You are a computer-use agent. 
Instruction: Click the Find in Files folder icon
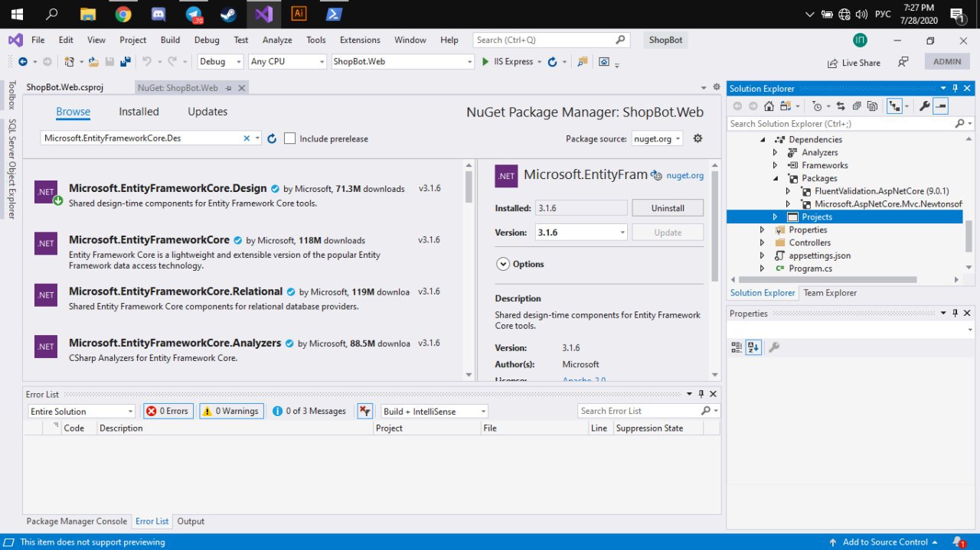point(583,62)
